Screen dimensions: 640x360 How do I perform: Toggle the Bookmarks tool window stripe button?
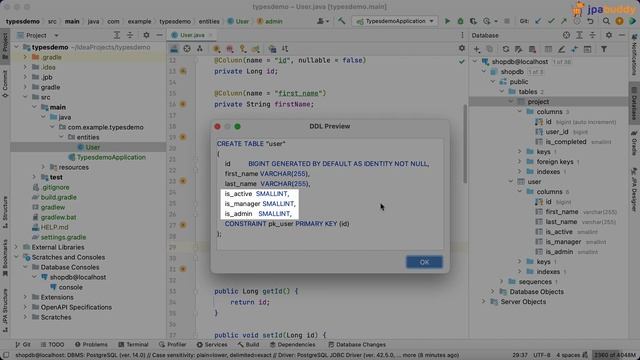(x=5, y=258)
